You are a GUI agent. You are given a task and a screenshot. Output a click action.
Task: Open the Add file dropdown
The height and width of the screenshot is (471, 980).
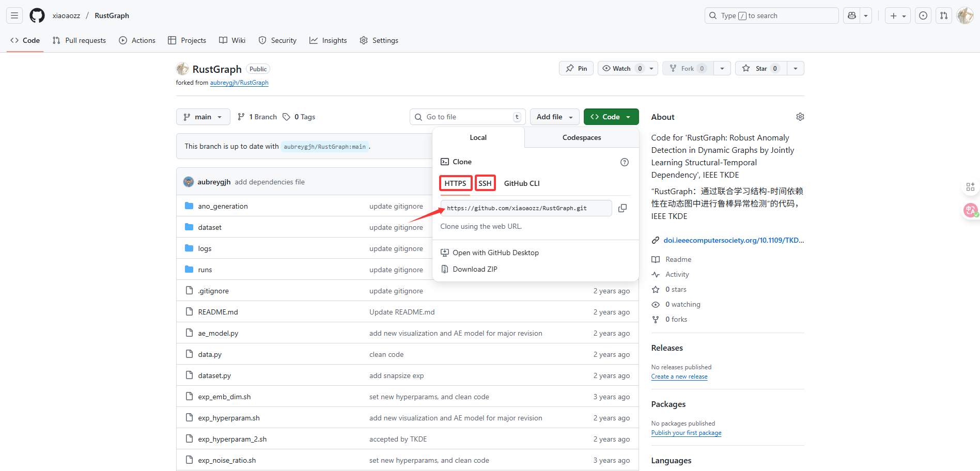(x=554, y=117)
